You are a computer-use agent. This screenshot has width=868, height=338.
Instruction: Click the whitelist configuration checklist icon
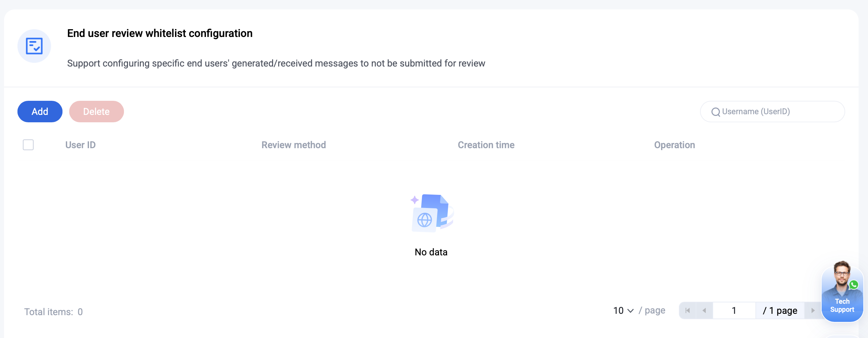tap(34, 46)
